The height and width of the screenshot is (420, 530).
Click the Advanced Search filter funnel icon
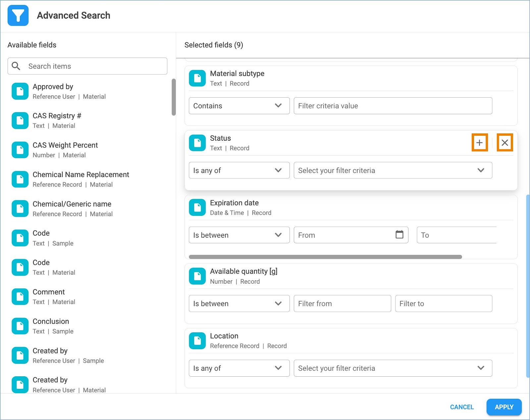[x=18, y=15]
